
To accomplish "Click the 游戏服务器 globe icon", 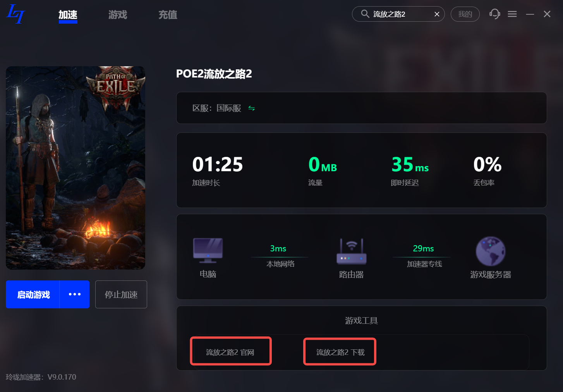I will click(x=491, y=251).
